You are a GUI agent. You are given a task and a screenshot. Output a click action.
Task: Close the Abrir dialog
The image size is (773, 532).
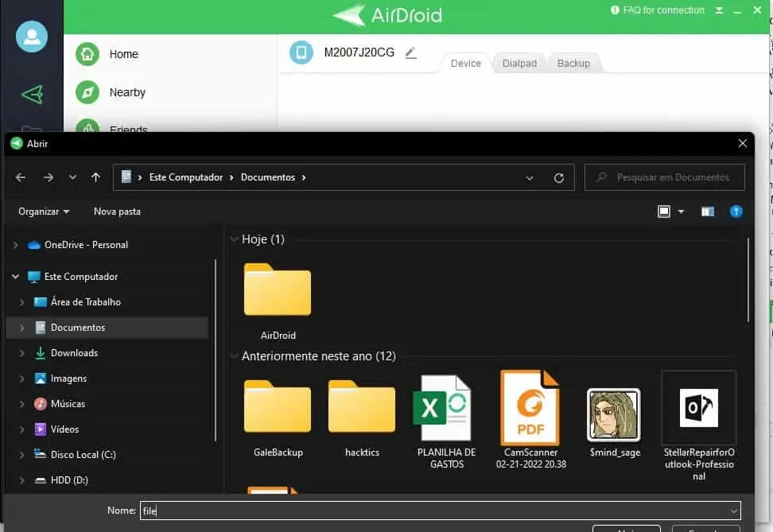[743, 143]
